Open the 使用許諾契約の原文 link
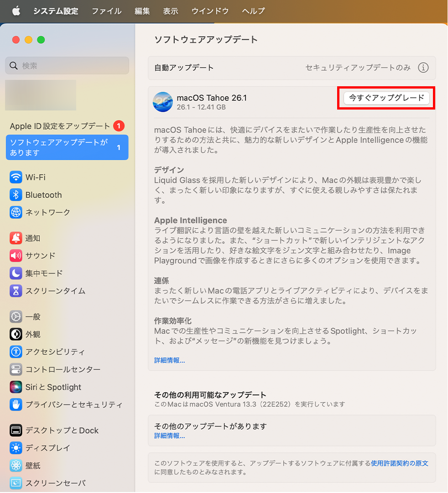 tap(400, 463)
